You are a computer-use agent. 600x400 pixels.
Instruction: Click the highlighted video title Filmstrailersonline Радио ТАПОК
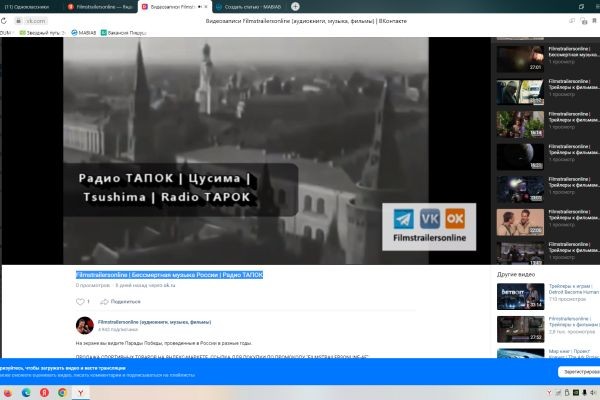pos(169,275)
